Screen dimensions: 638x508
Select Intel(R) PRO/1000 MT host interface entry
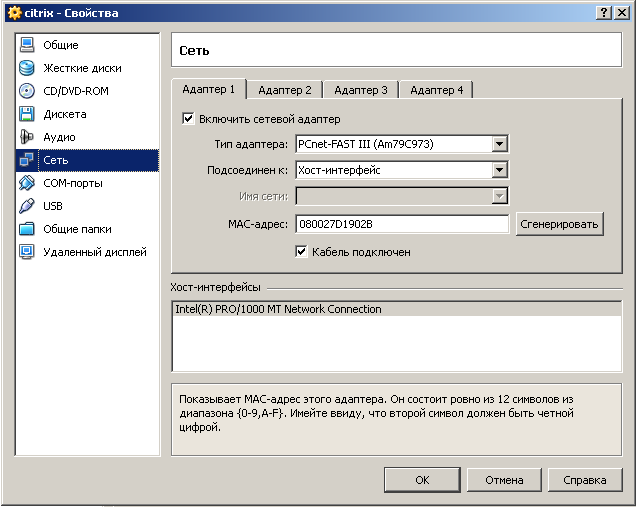point(279,310)
